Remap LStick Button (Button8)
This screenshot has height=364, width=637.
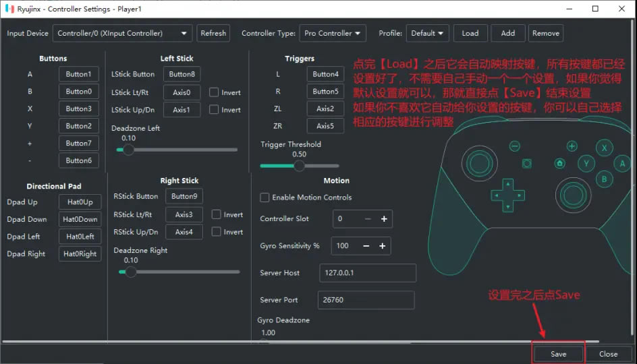tap(182, 74)
